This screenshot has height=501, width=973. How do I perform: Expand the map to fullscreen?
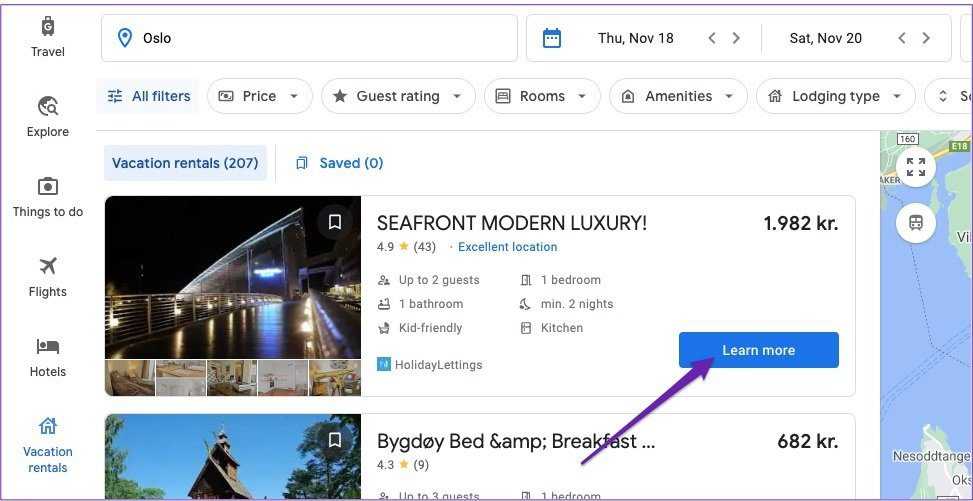[x=916, y=167]
